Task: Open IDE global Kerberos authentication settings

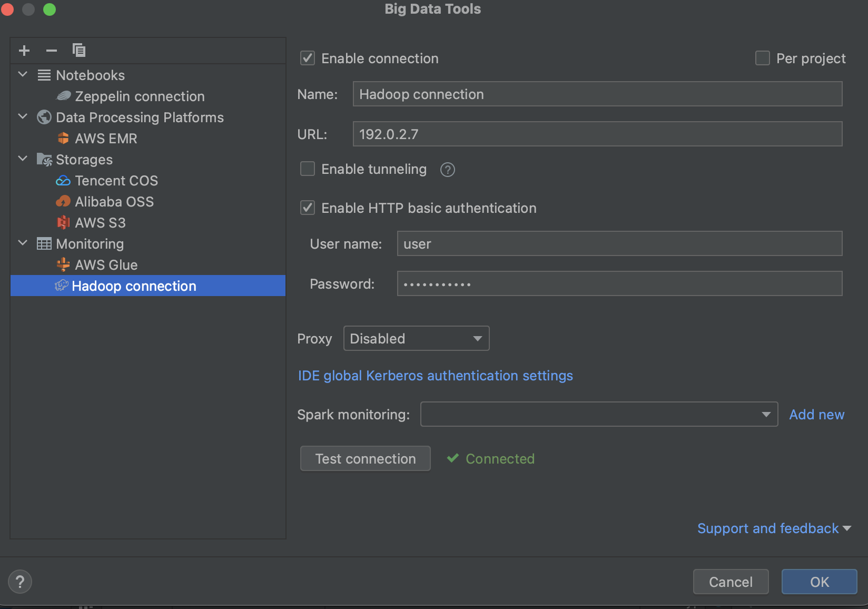Action: tap(435, 376)
